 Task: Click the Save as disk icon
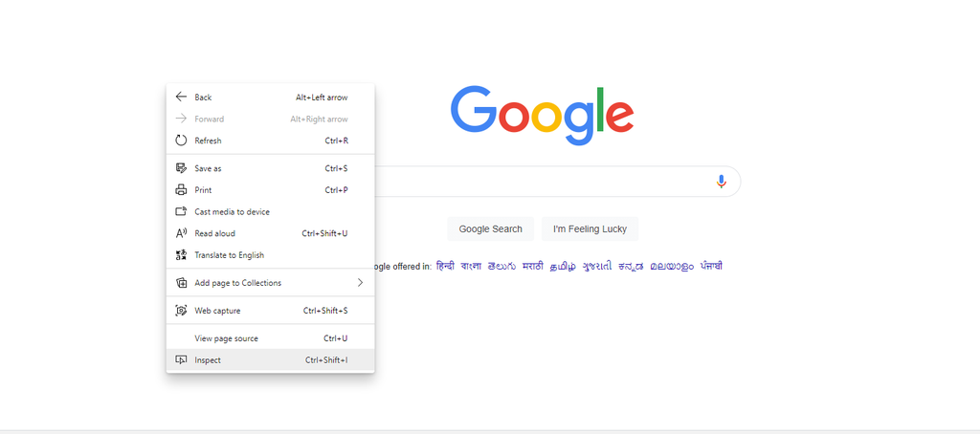(181, 168)
